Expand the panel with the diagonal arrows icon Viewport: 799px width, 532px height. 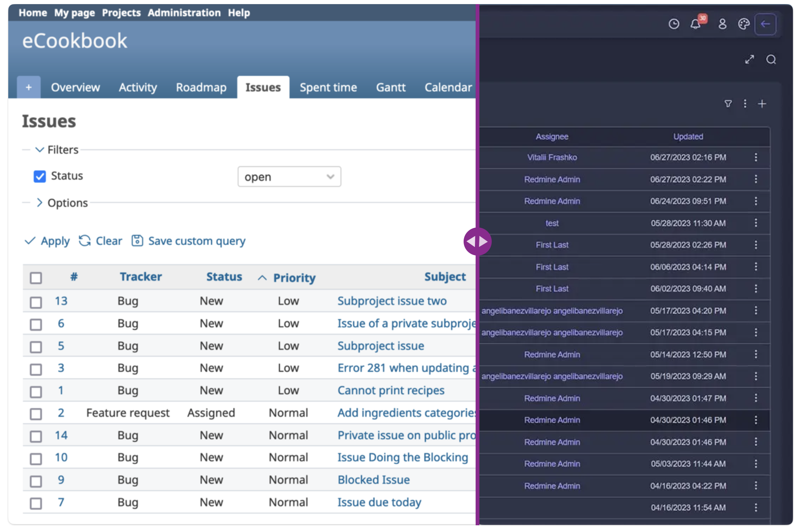[749, 59]
